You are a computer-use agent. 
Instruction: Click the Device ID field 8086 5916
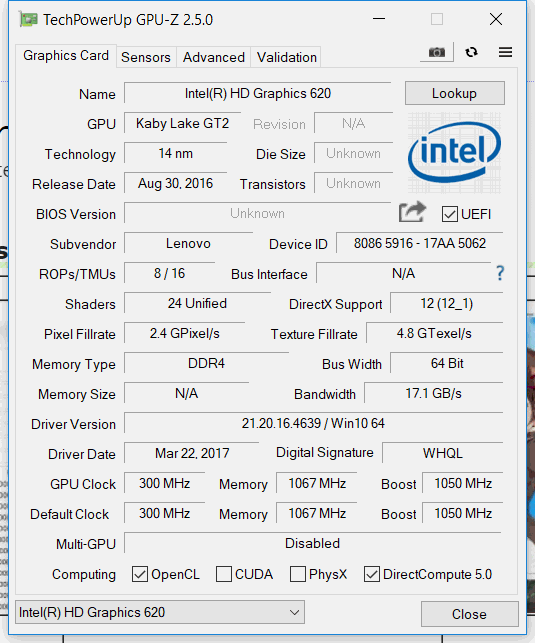pos(420,243)
